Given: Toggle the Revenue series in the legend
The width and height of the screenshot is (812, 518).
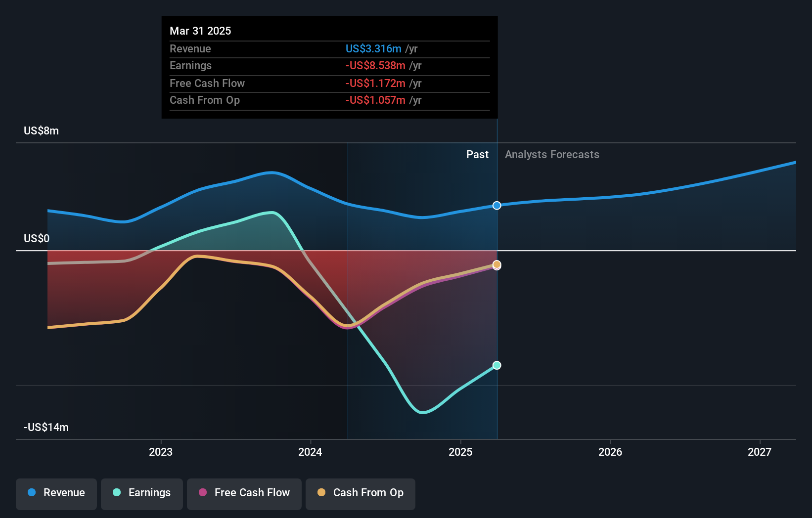Looking at the screenshot, I should click(56, 494).
